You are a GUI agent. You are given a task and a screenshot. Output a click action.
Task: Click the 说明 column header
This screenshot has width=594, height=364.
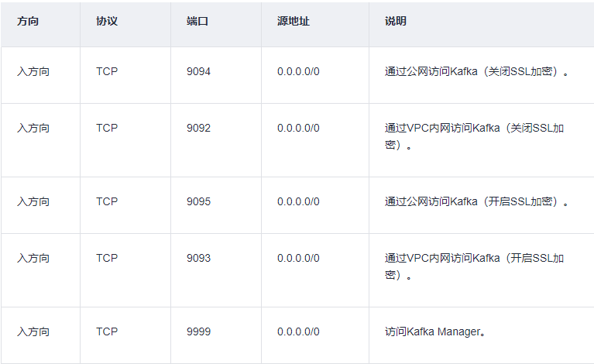pyautogui.click(x=395, y=22)
